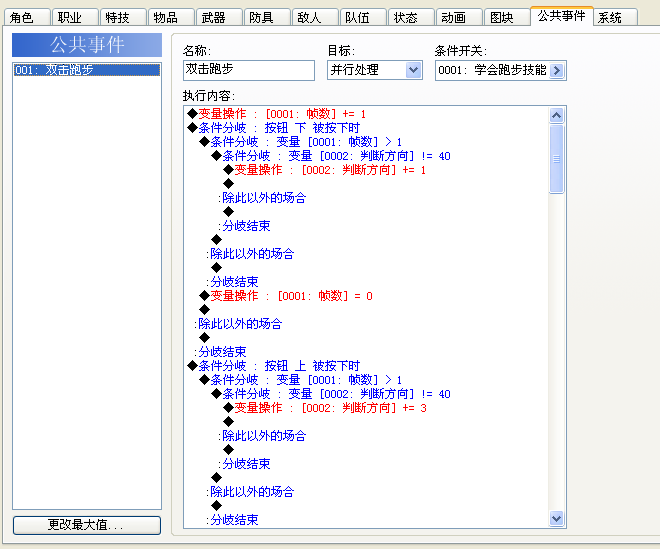Focus the 名称 input field
The image size is (660, 549).
[x=249, y=70]
